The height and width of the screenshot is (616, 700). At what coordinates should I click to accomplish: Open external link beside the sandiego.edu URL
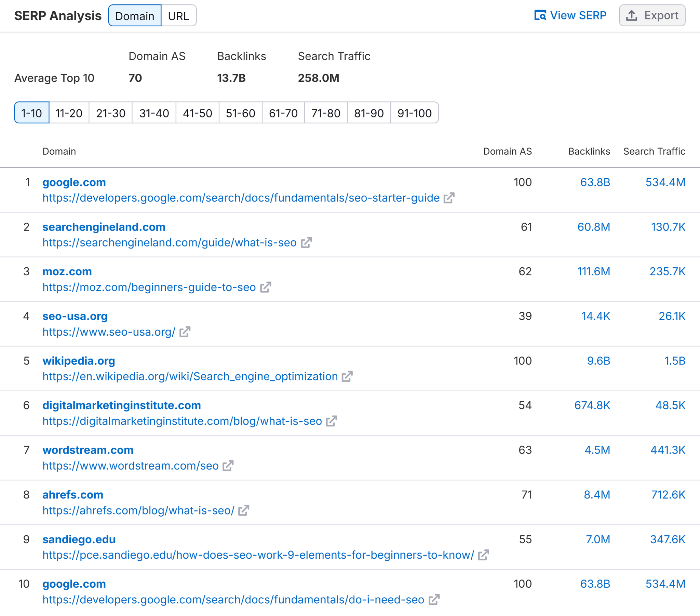[x=484, y=555]
